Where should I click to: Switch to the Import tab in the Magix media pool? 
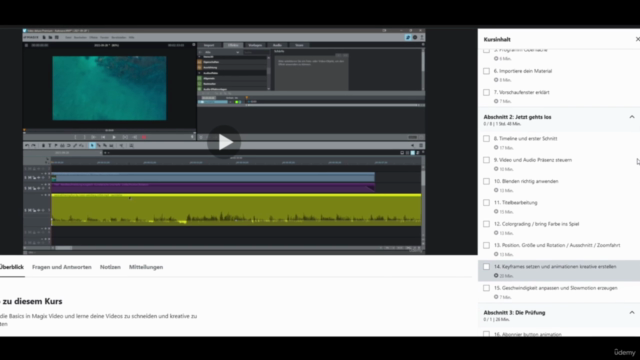[x=209, y=45]
